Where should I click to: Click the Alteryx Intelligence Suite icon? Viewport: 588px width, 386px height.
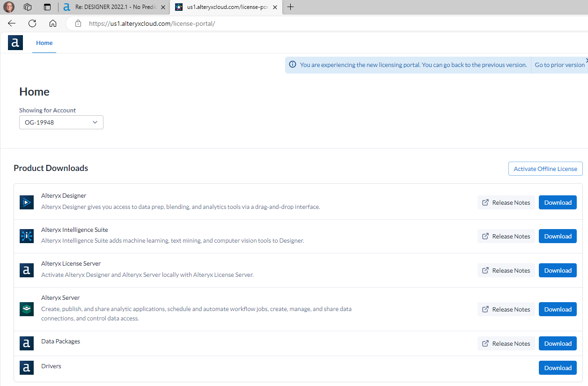[x=27, y=236]
